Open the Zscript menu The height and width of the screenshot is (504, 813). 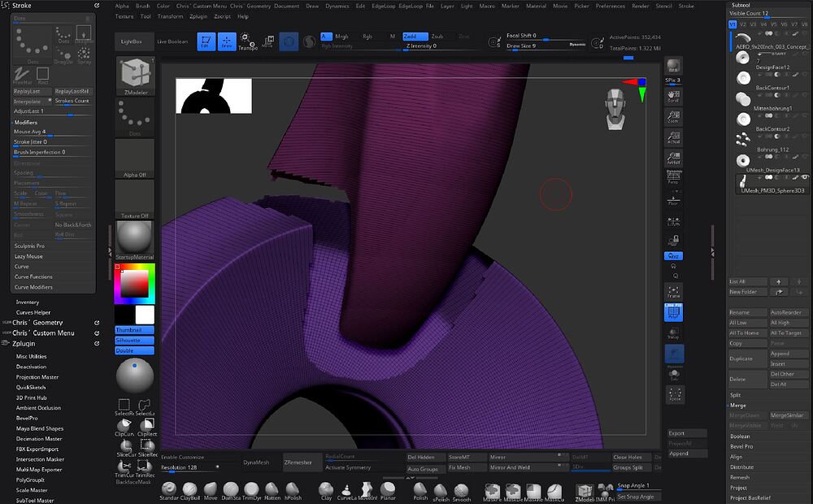pos(223,16)
